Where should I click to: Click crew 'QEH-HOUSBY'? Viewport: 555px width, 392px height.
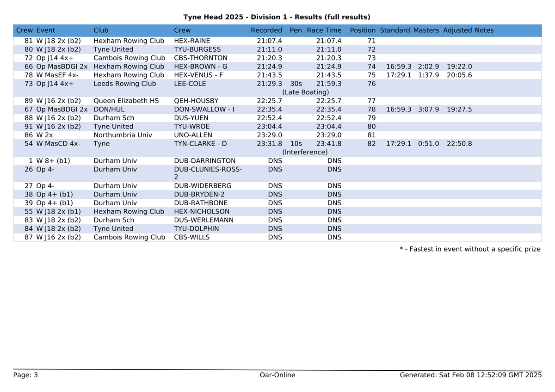pos(196,101)
